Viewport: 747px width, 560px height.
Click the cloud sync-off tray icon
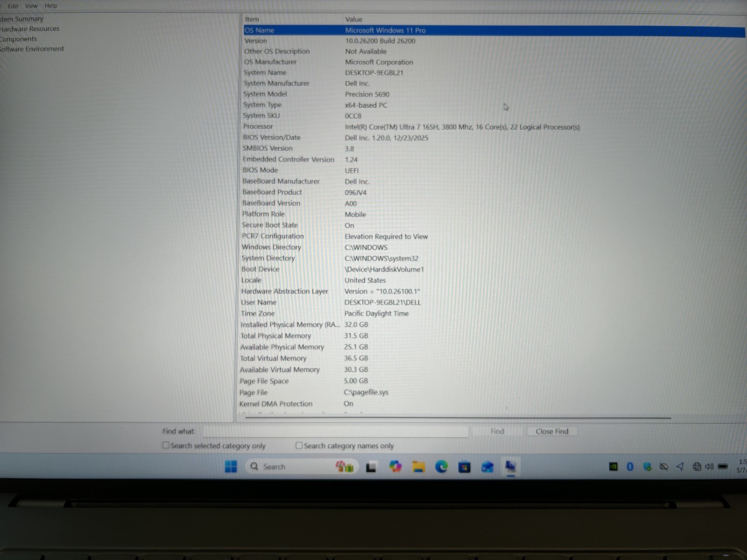[663, 466]
